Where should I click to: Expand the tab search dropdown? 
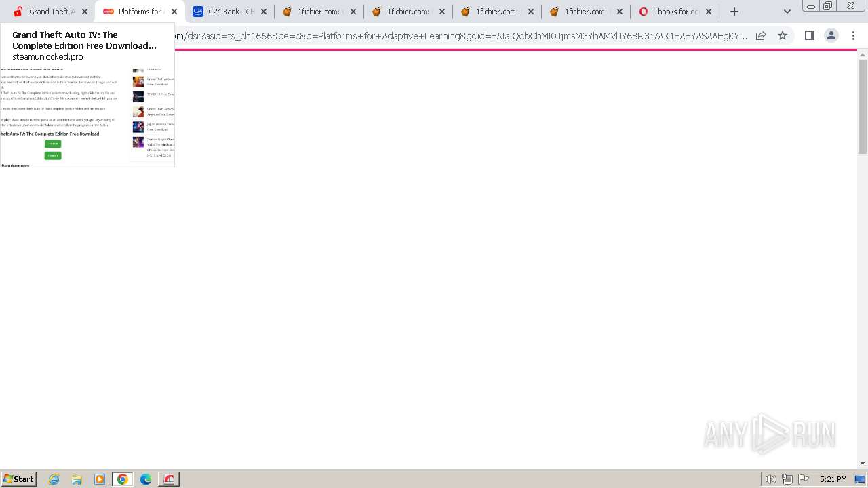[x=787, y=12]
